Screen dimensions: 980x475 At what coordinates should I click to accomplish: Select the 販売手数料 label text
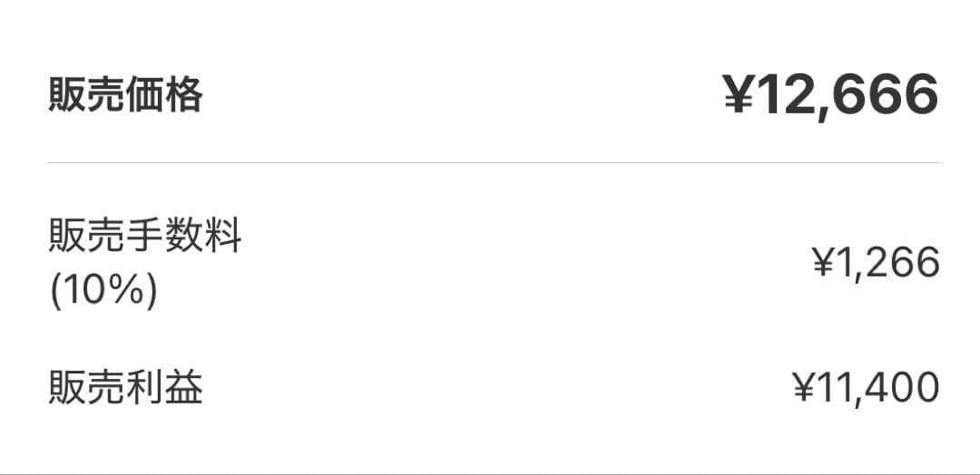tap(144, 238)
